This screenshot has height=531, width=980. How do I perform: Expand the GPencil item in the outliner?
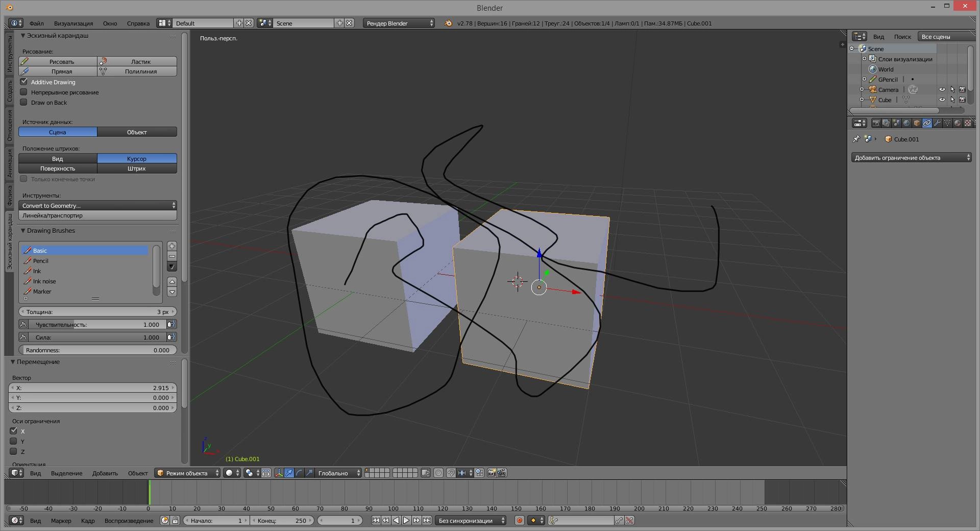click(x=865, y=79)
